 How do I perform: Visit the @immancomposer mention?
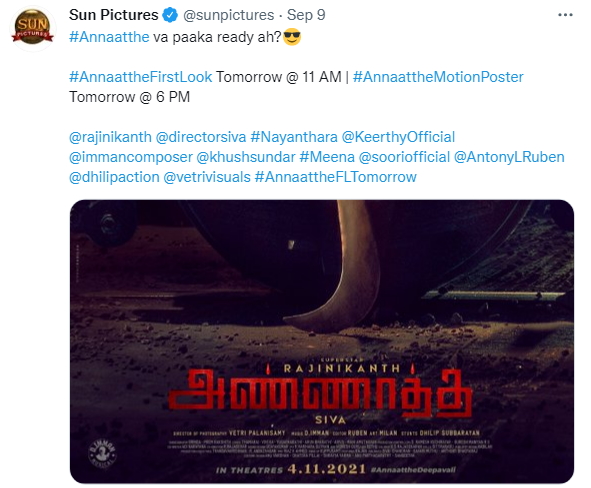pyautogui.click(x=131, y=157)
